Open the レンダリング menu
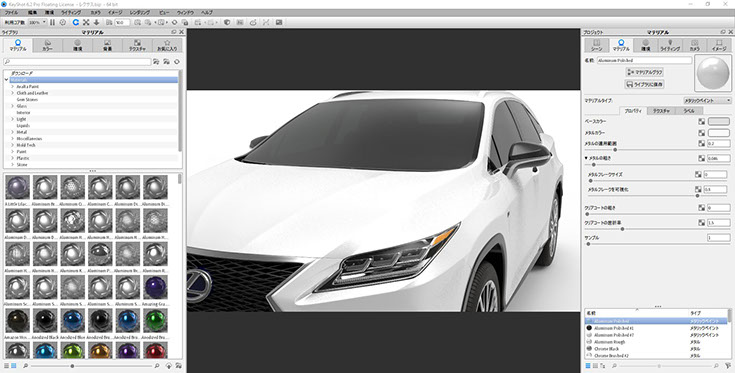The width and height of the screenshot is (735, 373). (x=140, y=13)
